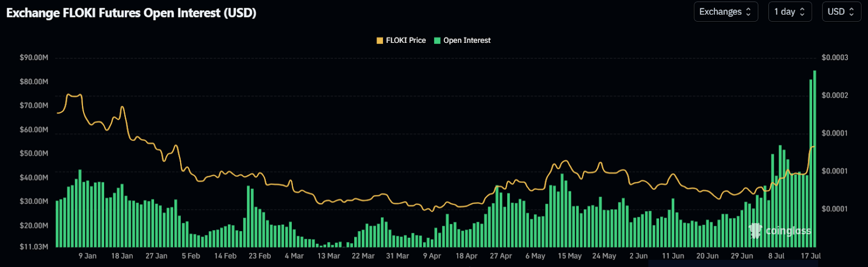Toggle FLOKI Price legend series
Viewport: 868px width, 267px height.
tap(401, 40)
